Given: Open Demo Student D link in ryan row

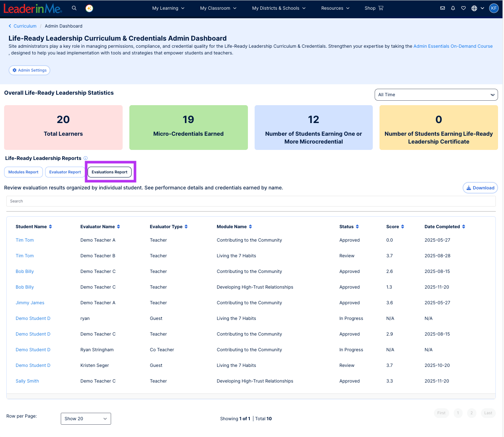Looking at the screenshot, I should tap(33, 318).
